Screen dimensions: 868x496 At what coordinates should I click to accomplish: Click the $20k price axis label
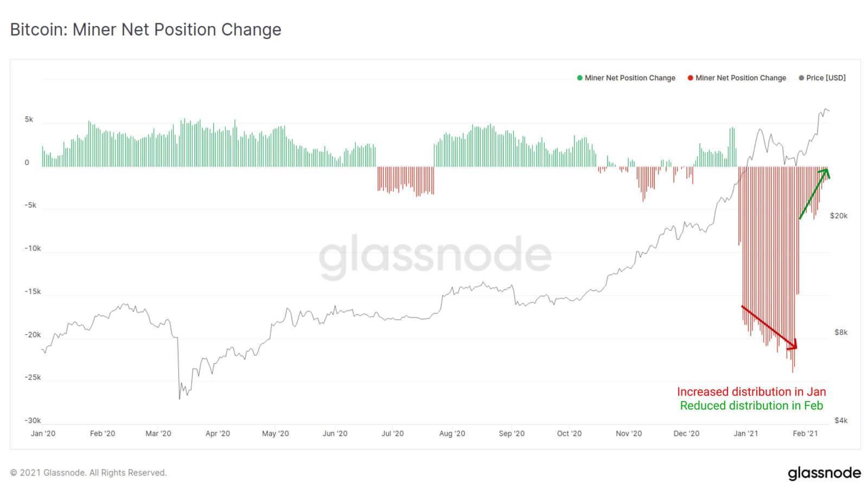pyautogui.click(x=838, y=216)
